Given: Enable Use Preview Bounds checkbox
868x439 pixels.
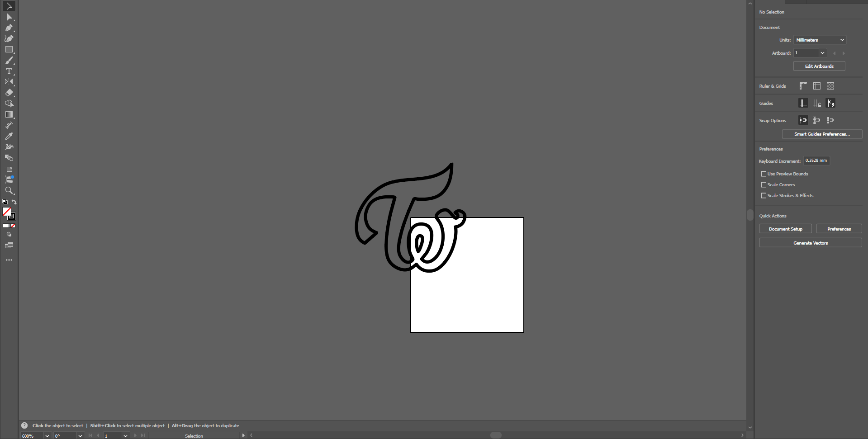Looking at the screenshot, I should coord(764,174).
